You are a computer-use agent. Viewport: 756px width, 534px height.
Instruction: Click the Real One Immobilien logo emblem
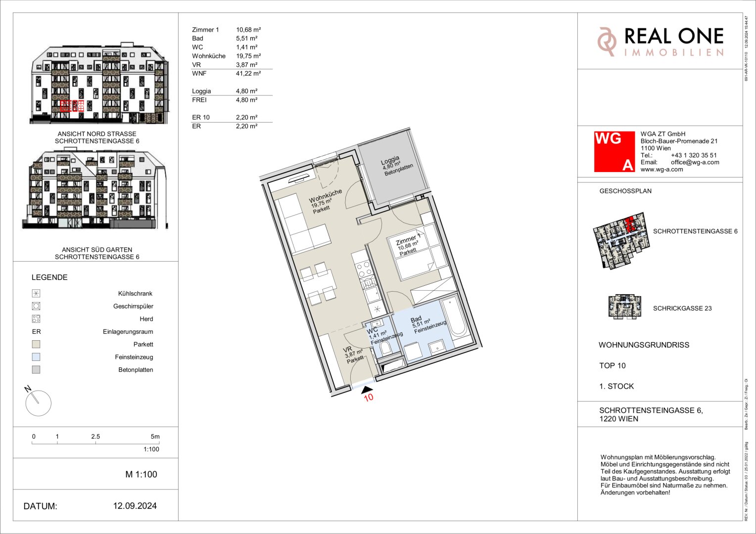point(608,42)
